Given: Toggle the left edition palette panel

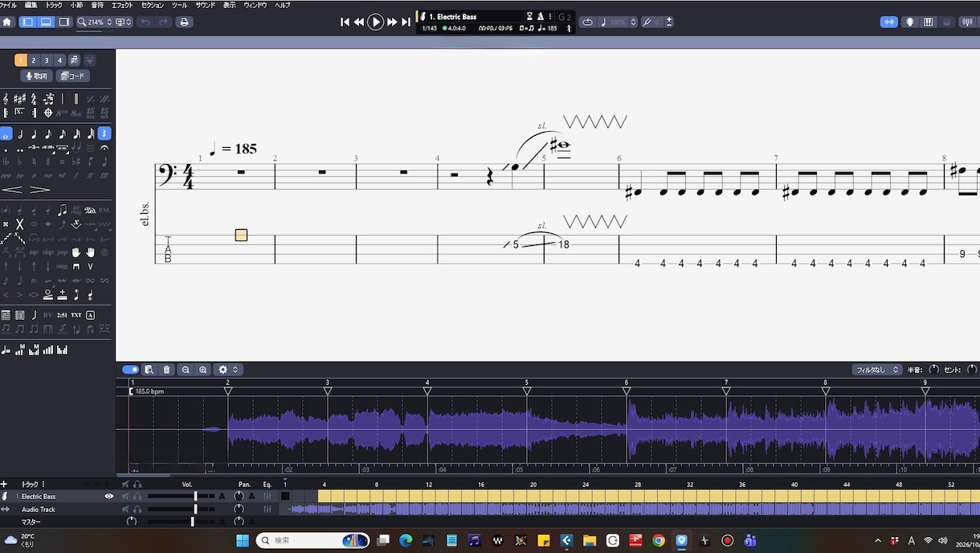Looking at the screenshot, I should coord(28,22).
